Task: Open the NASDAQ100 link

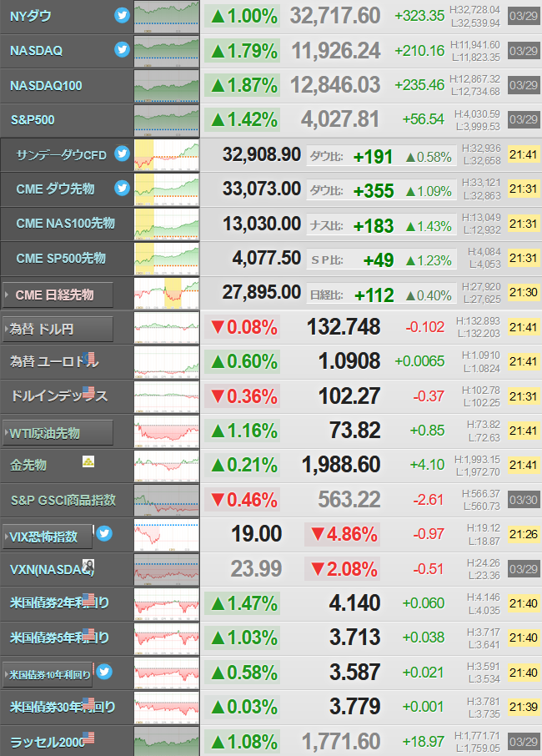Action: point(46,85)
